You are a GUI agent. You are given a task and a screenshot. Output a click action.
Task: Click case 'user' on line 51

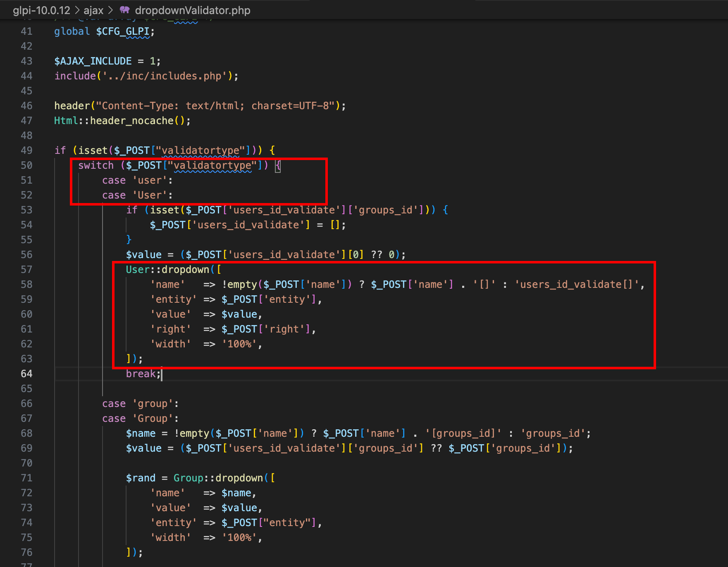(x=137, y=180)
